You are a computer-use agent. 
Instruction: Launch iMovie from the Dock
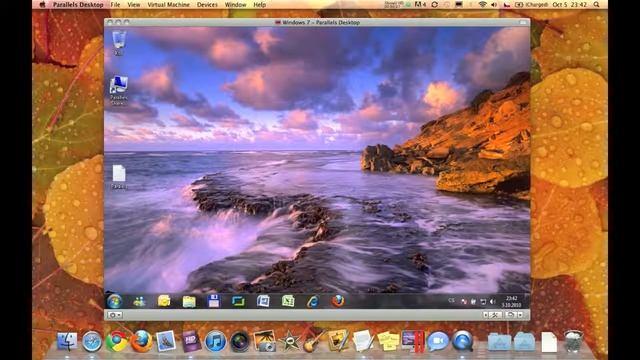[x=289, y=341]
